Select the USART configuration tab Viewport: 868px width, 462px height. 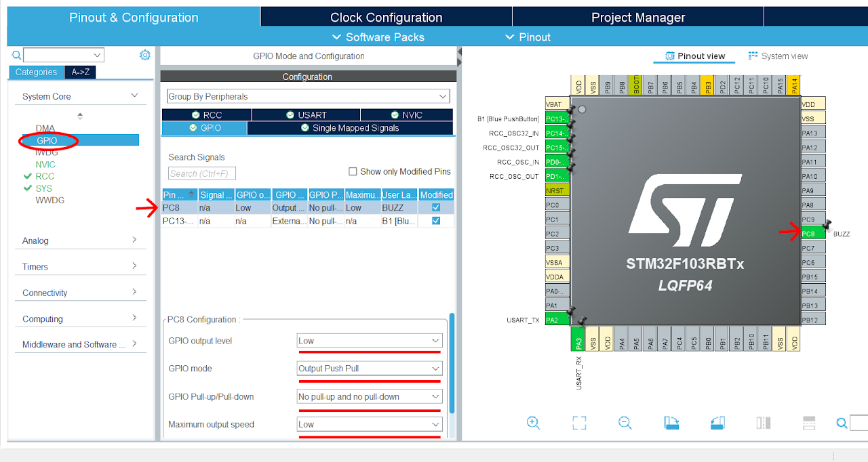point(306,115)
